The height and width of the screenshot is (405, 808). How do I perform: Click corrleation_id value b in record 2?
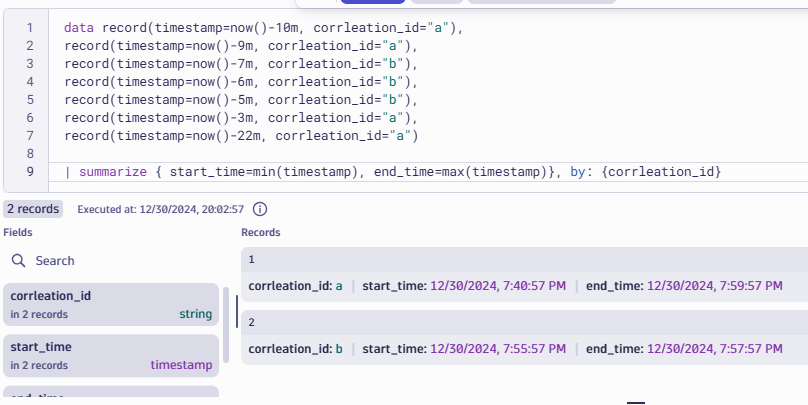tap(339, 349)
